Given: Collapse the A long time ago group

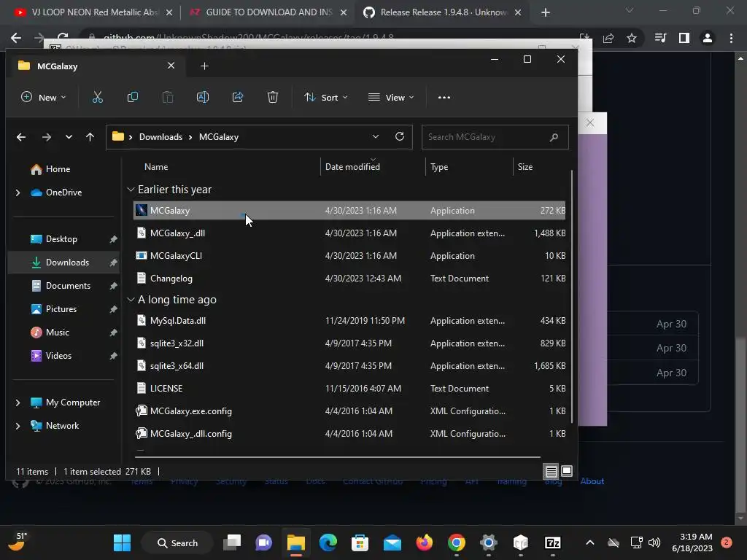Looking at the screenshot, I should 131,300.
